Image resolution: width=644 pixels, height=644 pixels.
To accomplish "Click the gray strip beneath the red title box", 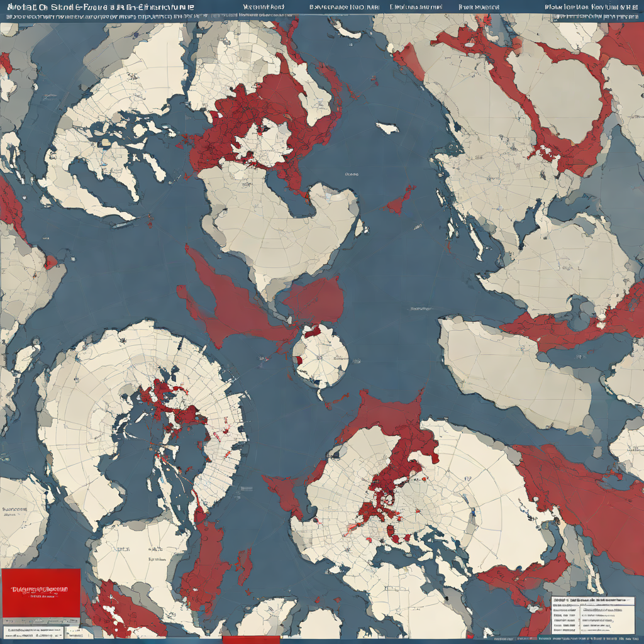I will pos(40,621).
